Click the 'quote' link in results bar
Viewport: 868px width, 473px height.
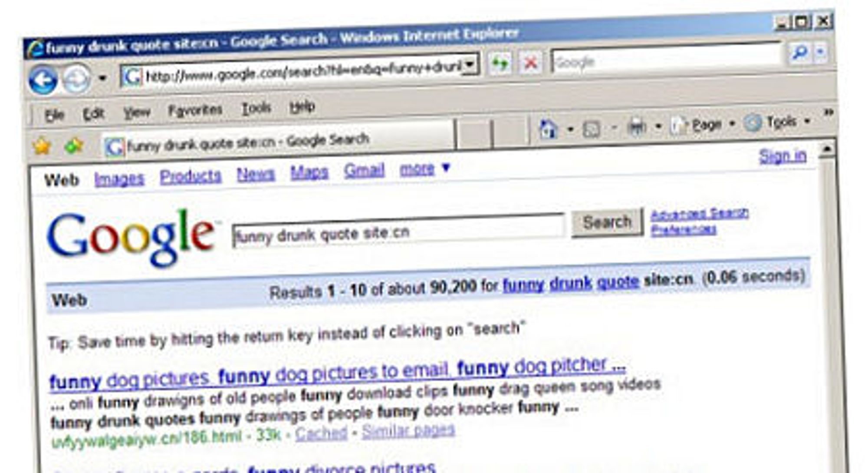[x=618, y=281]
